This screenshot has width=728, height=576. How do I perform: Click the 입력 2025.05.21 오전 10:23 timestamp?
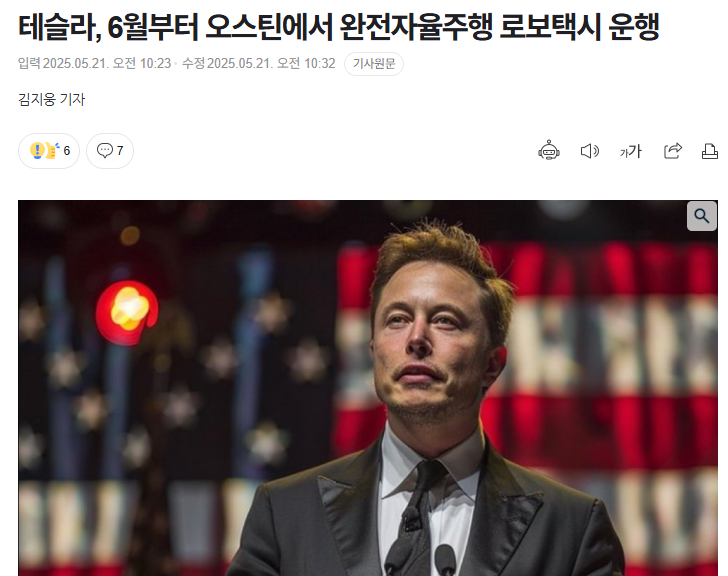pos(94,64)
